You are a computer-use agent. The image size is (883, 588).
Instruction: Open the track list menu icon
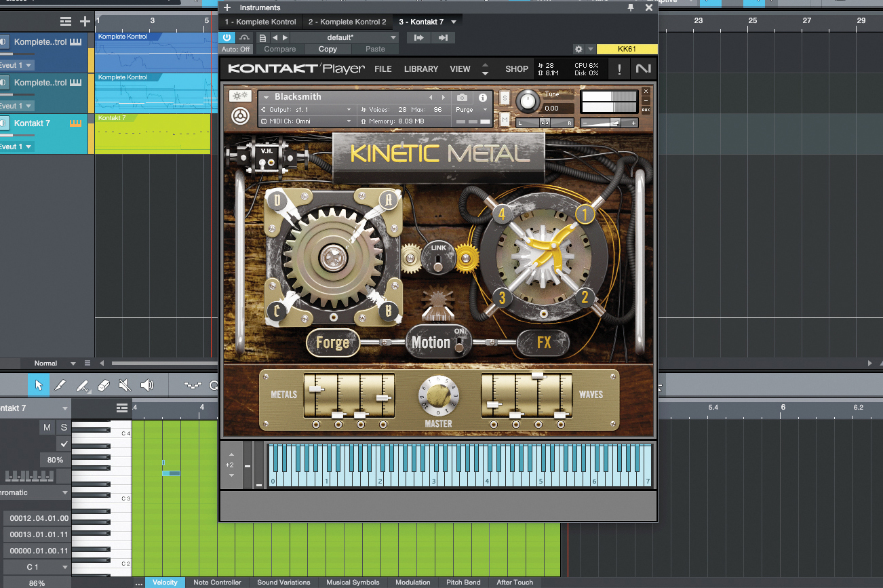(65, 22)
